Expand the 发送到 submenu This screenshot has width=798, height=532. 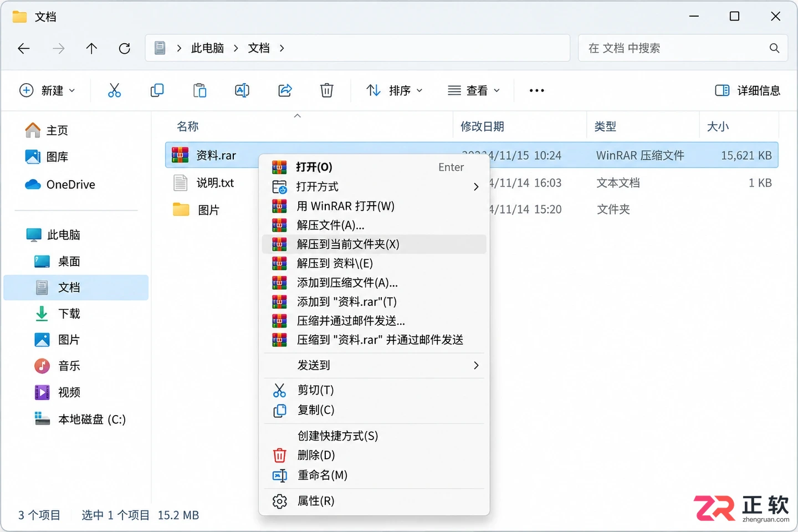click(374, 365)
